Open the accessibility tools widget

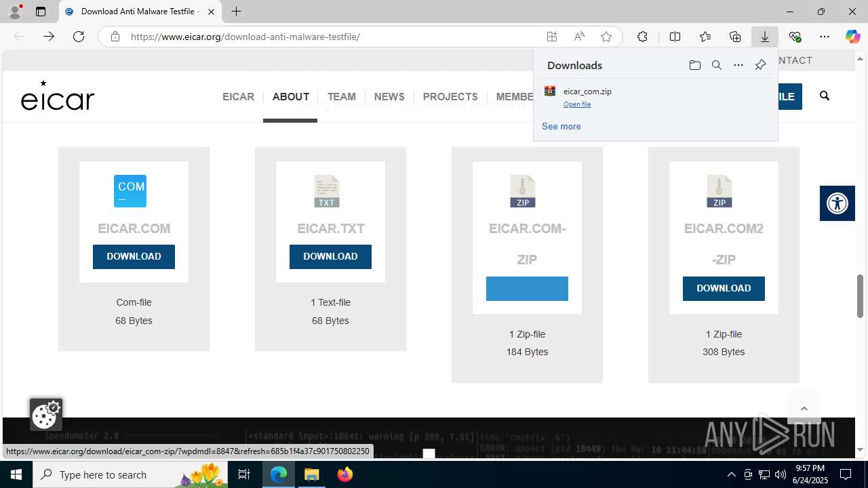point(837,203)
